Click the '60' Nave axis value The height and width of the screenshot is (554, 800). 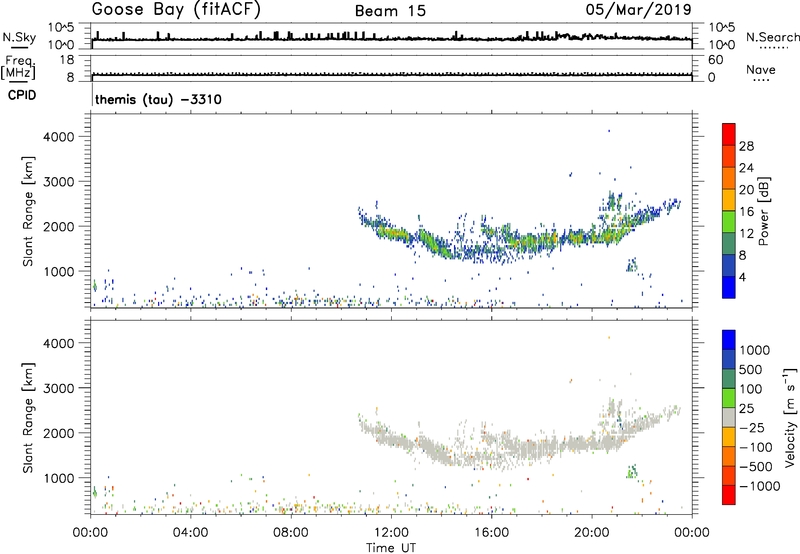pyautogui.click(x=715, y=60)
